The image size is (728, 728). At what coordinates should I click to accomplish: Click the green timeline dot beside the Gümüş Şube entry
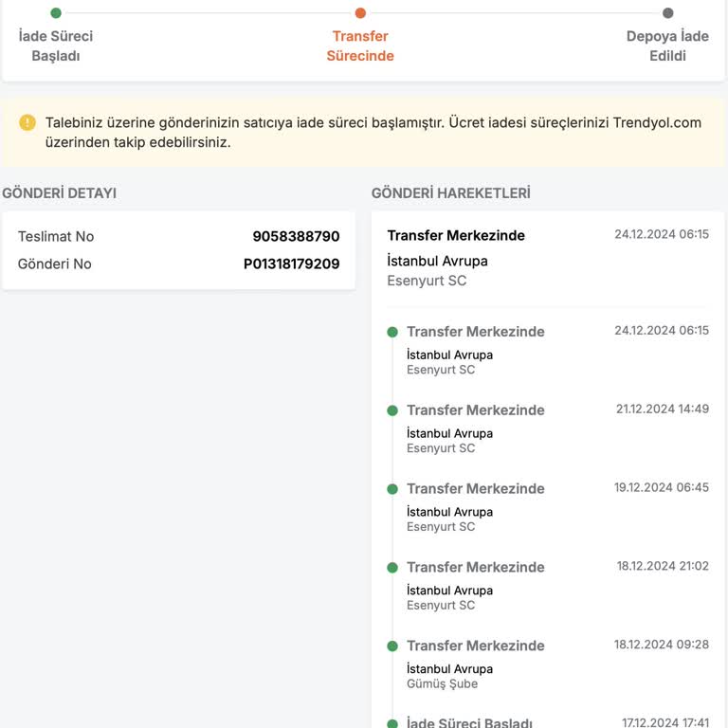pyautogui.click(x=392, y=646)
